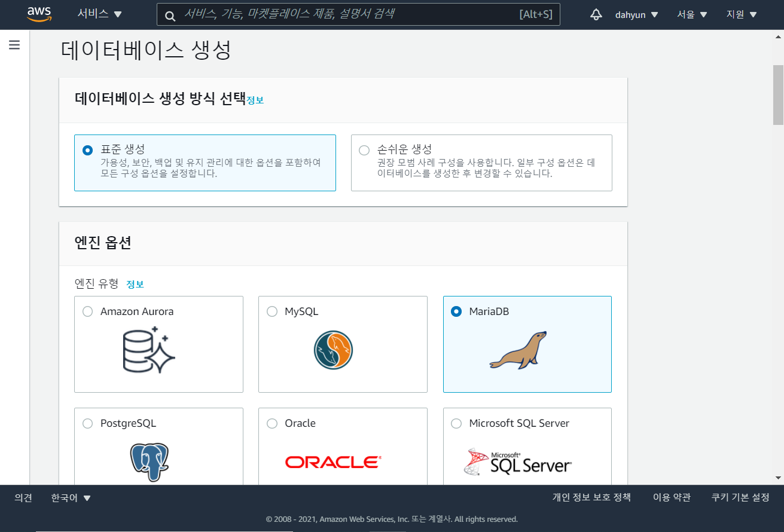Choose PostgreSQL engine radio button

(88, 423)
